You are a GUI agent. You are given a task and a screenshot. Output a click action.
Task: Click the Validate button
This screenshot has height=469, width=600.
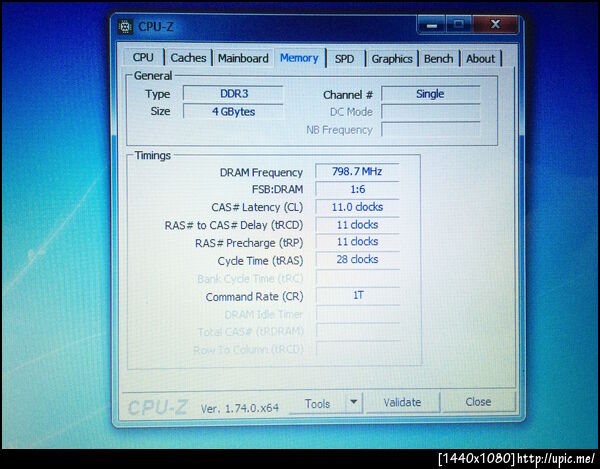click(x=402, y=402)
